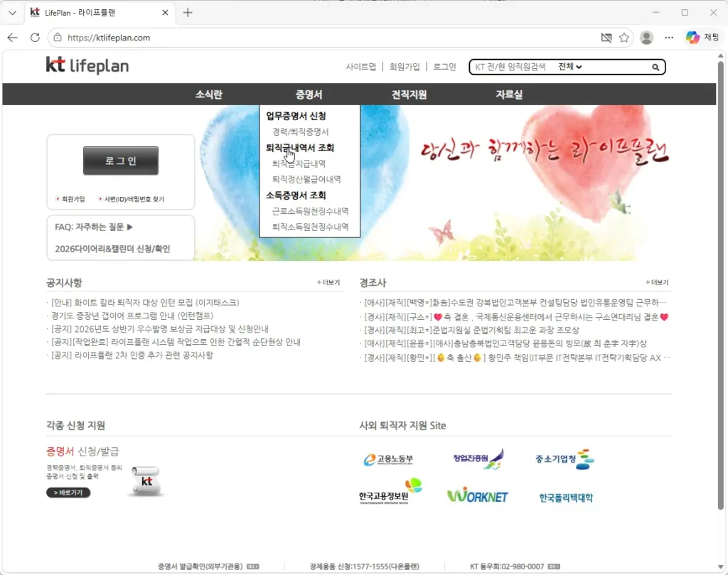Open the 고용노동부 site logo
728x575 pixels.
tap(388, 459)
